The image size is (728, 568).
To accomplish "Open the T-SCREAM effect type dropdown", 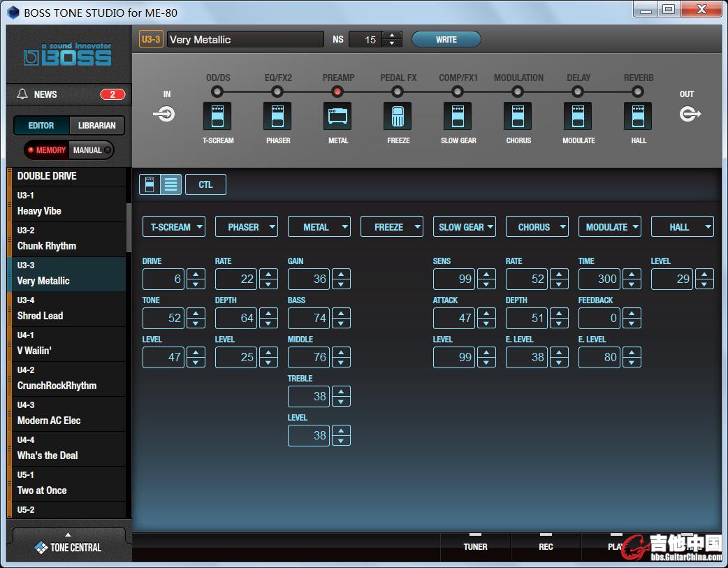I will coord(174,227).
